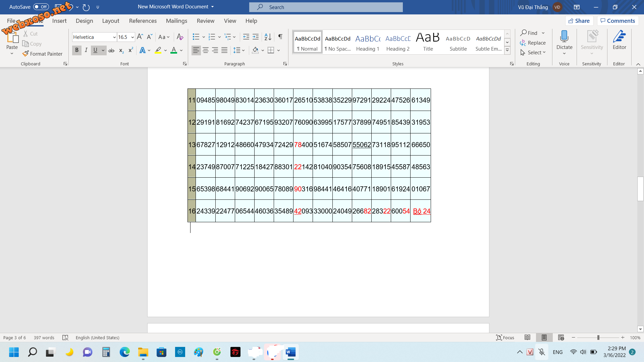Sort text A to Z icon
Viewport: 644px width, 362px height.
[268, 37]
